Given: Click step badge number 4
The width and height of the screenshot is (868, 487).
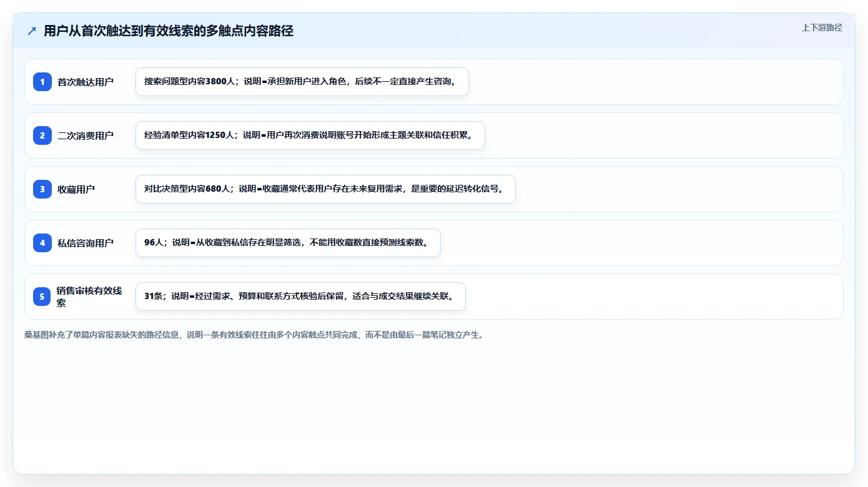Looking at the screenshot, I should (42, 243).
